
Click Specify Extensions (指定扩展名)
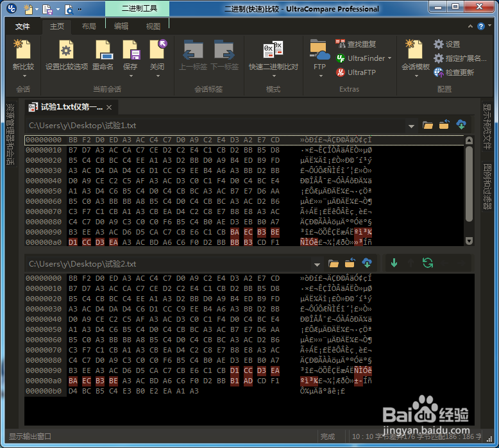[x=459, y=58]
